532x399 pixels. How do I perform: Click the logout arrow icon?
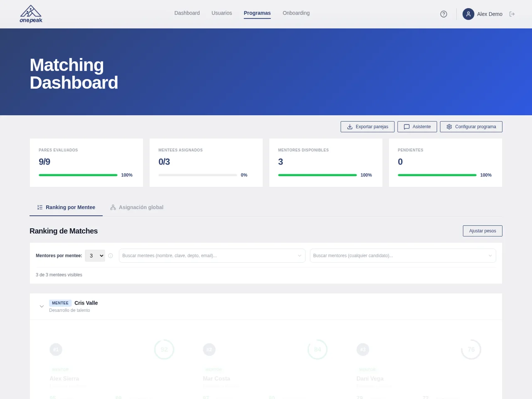pyautogui.click(x=512, y=14)
